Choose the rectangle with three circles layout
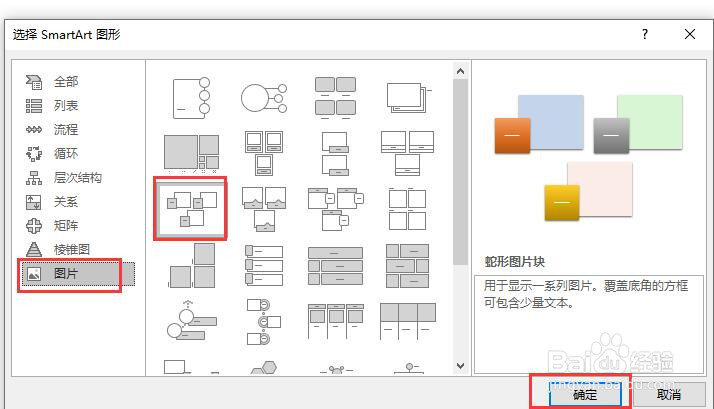714x409 pixels. 191,98
